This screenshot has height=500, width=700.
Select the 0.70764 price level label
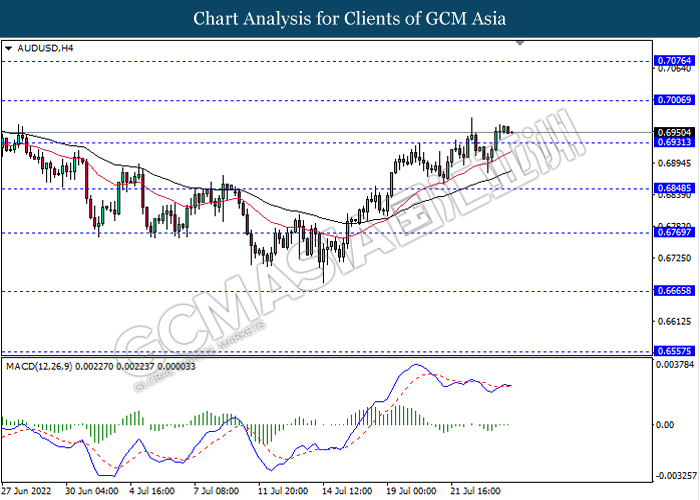pyautogui.click(x=675, y=60)
